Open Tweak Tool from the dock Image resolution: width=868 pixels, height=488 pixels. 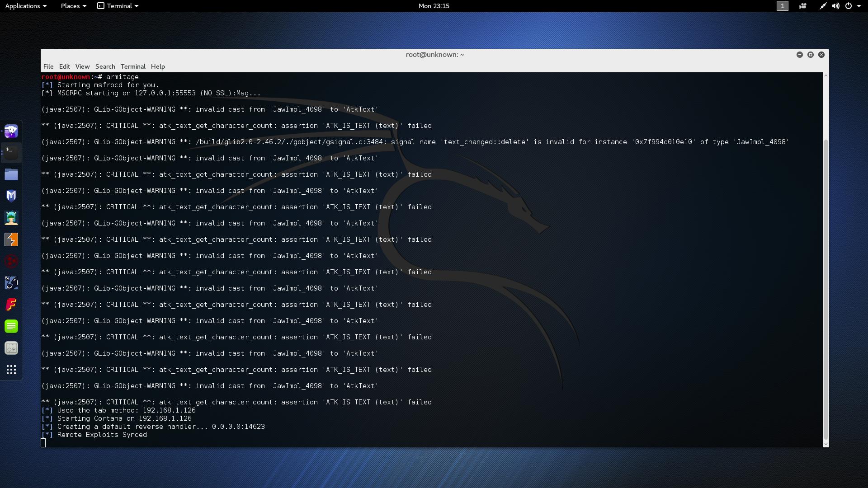(11, 348)
